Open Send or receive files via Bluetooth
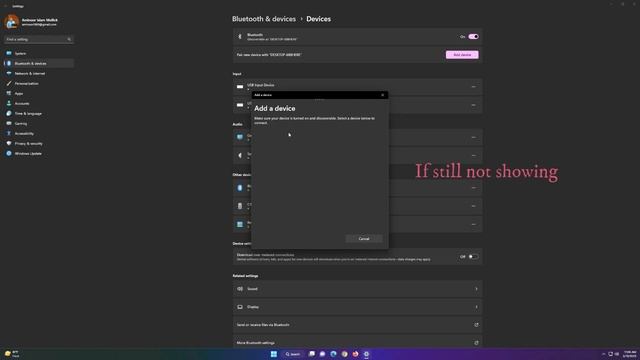640x360 pixels. 357,325
